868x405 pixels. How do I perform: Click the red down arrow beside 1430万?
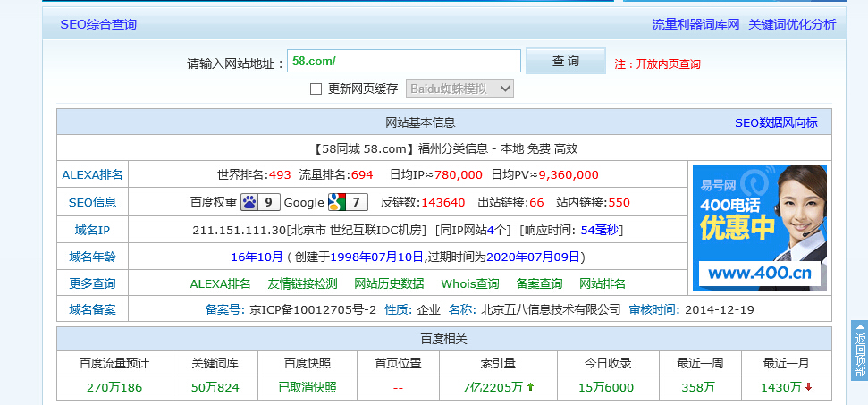[x=809, y=387]
